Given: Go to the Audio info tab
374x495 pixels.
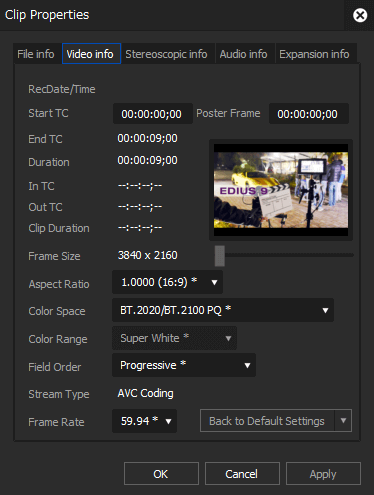Looking at the screenshot, I should tap(243, 54).
